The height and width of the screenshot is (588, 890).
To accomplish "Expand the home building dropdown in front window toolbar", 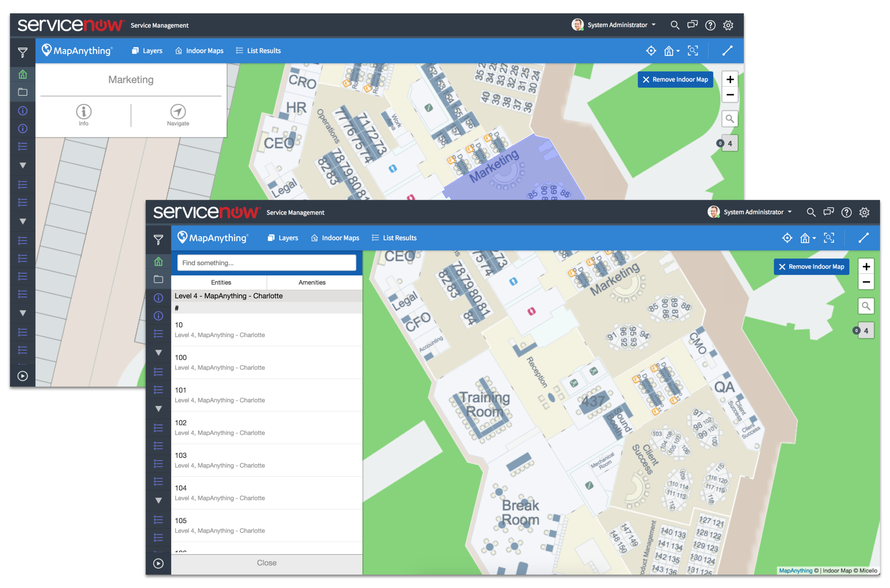I will 808,238.
